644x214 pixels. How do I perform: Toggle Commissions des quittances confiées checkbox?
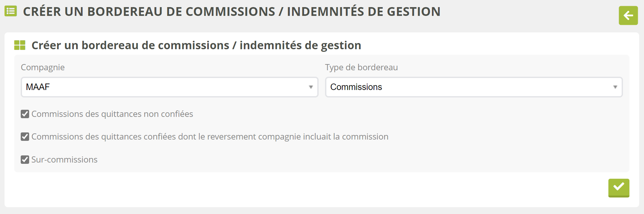click(25, 137)
